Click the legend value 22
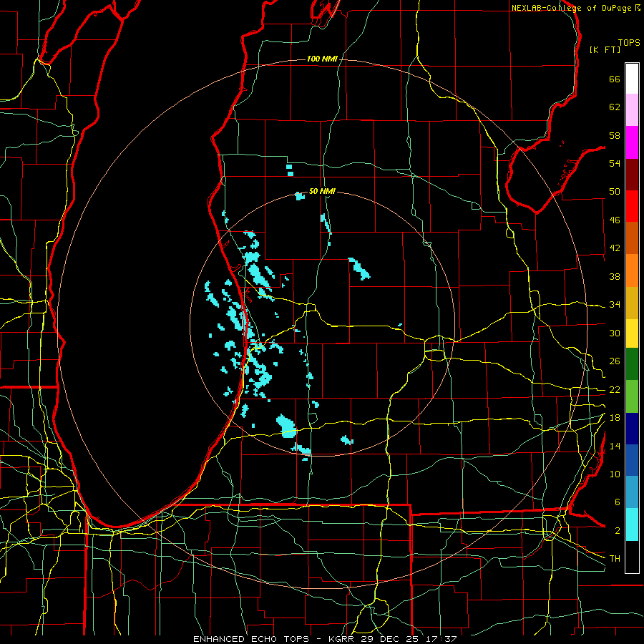The image size is (644, 644). click(x=615, y=390)
